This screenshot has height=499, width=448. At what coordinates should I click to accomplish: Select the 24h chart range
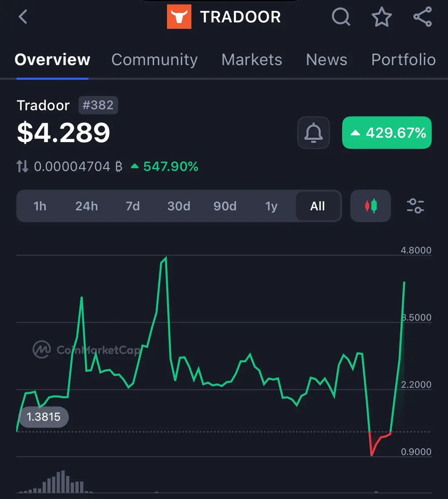tap(87, 206)
